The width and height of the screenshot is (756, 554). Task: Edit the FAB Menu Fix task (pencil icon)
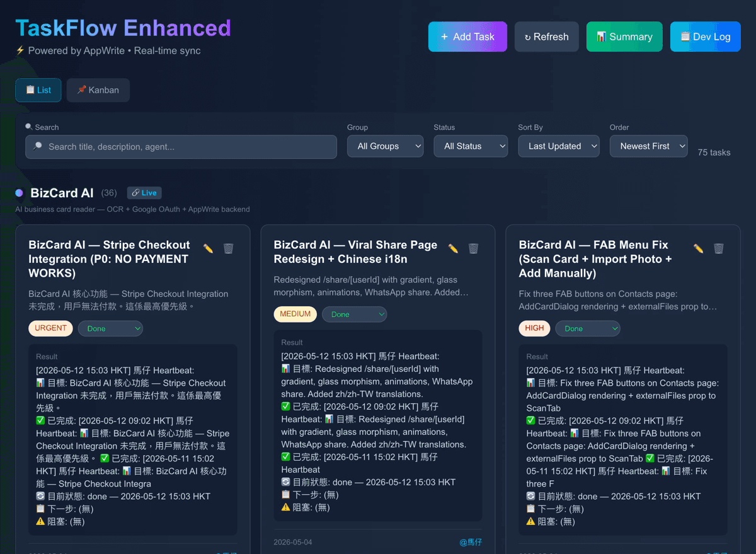(698, 249)
